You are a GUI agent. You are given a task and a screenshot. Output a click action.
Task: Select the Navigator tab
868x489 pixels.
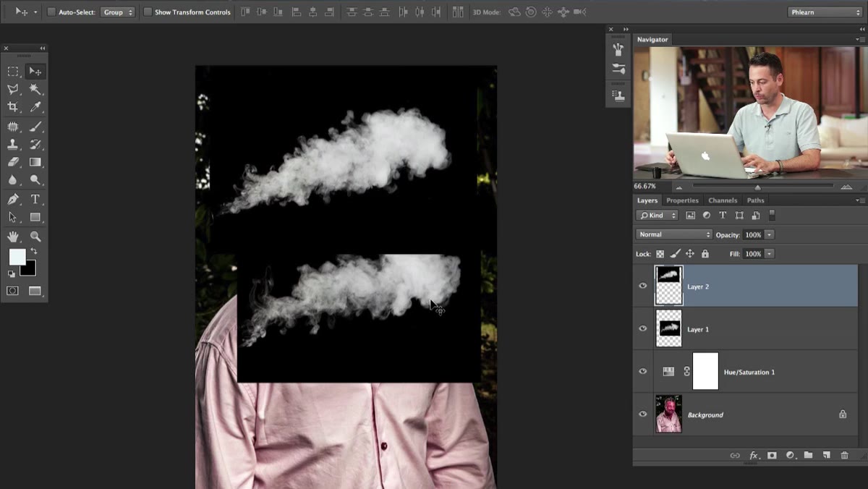pyautogui.click(x=652, y=39)
